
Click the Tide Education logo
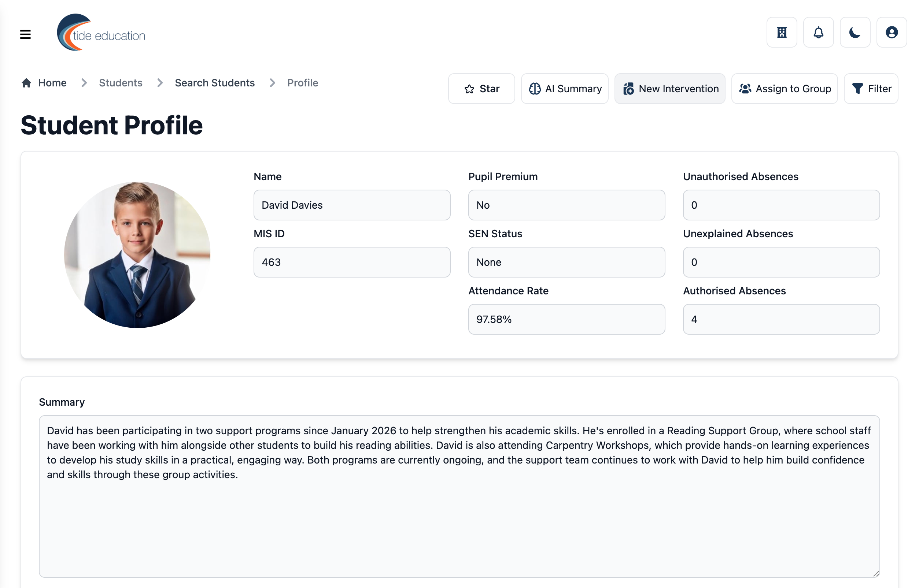coord(101,33)
